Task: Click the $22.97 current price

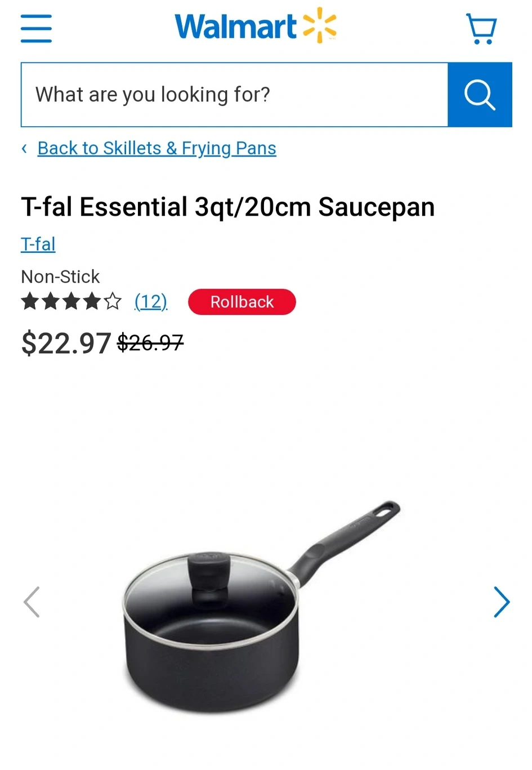Action: click(x=66, y=343)
